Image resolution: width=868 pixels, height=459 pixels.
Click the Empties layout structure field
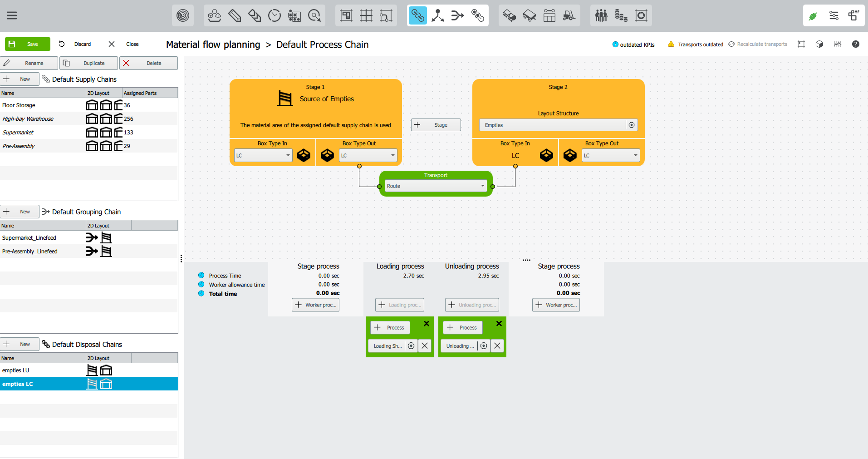[x=553, y=125]
